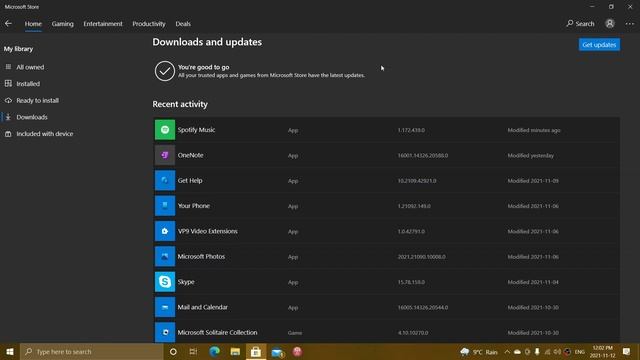
Task: Click the Skype app icon
Action: point(164,282)
